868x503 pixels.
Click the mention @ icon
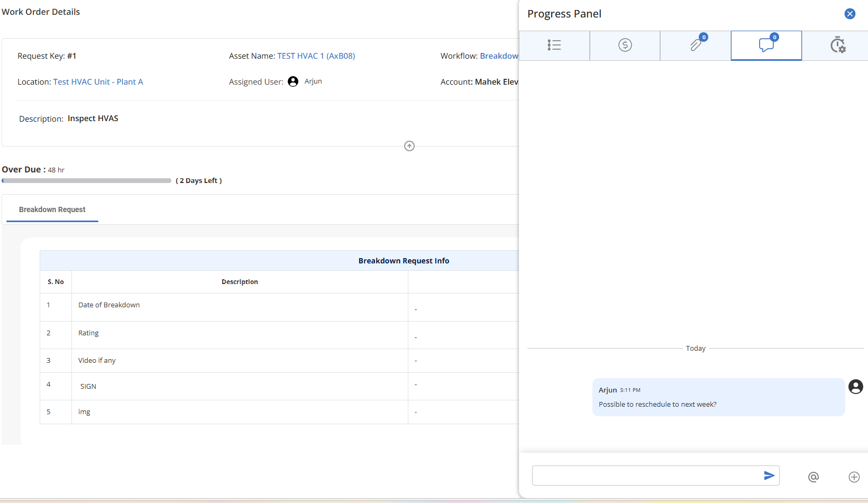click(813, 477)
